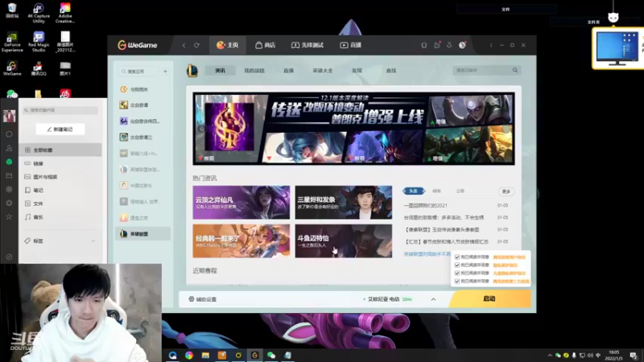Click the magnifier in the game search box

click(x=515, y=70)
